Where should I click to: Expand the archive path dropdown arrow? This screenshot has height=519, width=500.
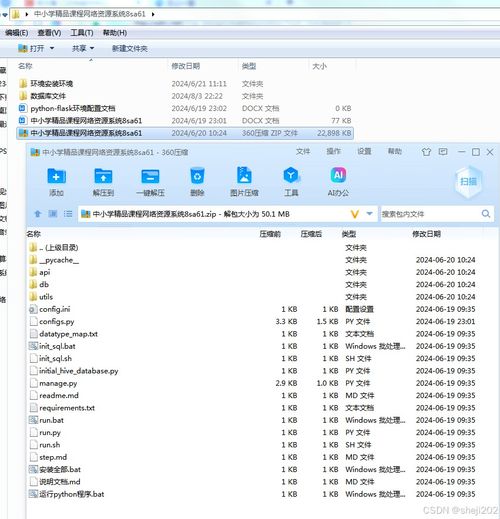pos(369,214)
